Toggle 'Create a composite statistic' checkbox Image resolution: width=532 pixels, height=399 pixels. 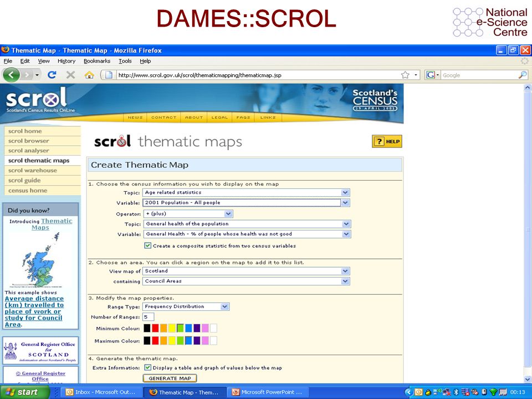coord(147,245)
